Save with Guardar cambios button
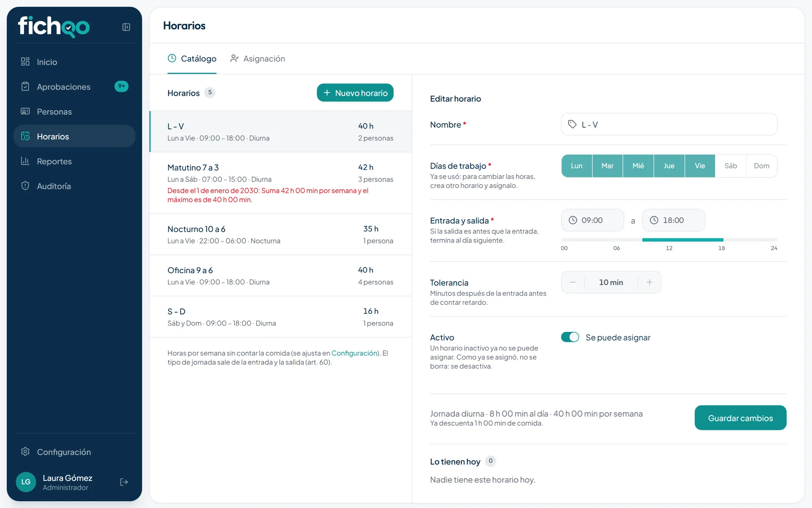This screenshot has width=812, height=508. (x=740, y=418)
